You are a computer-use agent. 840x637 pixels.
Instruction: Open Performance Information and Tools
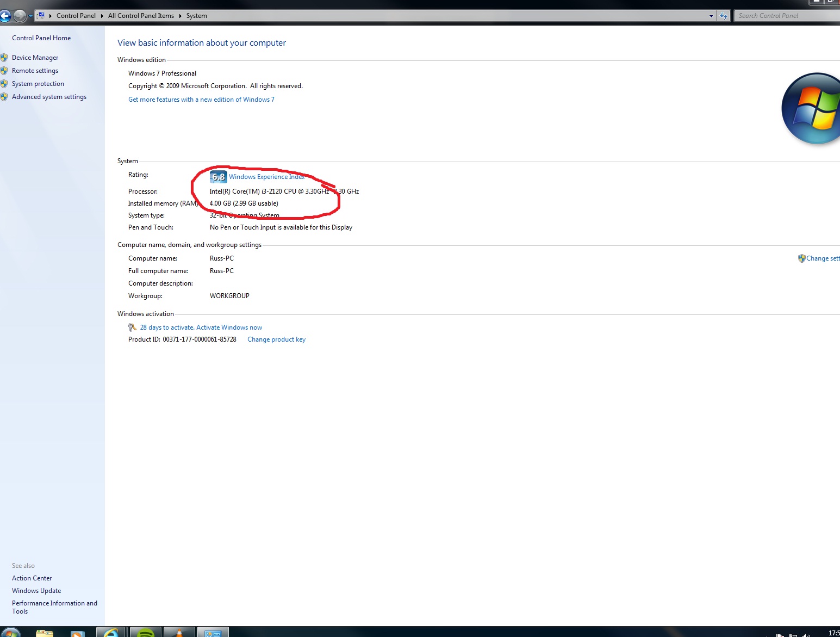[x=54, y=607]
